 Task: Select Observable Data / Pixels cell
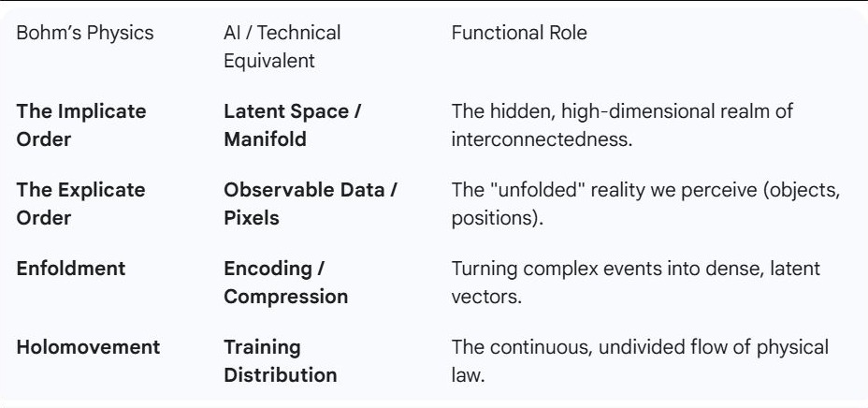(x=311, y=204)
